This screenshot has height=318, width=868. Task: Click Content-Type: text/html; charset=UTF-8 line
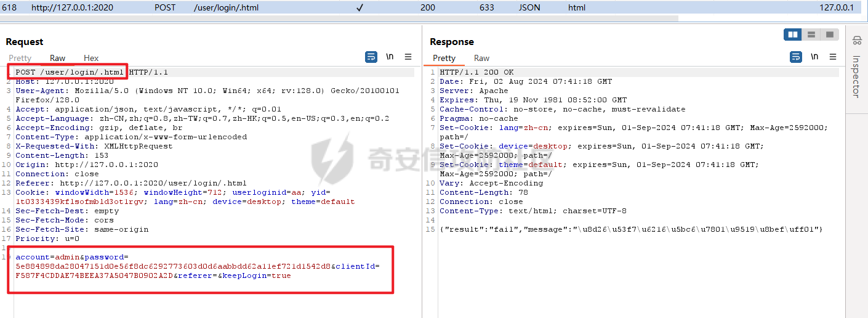pyautogui.click(x=533, y=211)
